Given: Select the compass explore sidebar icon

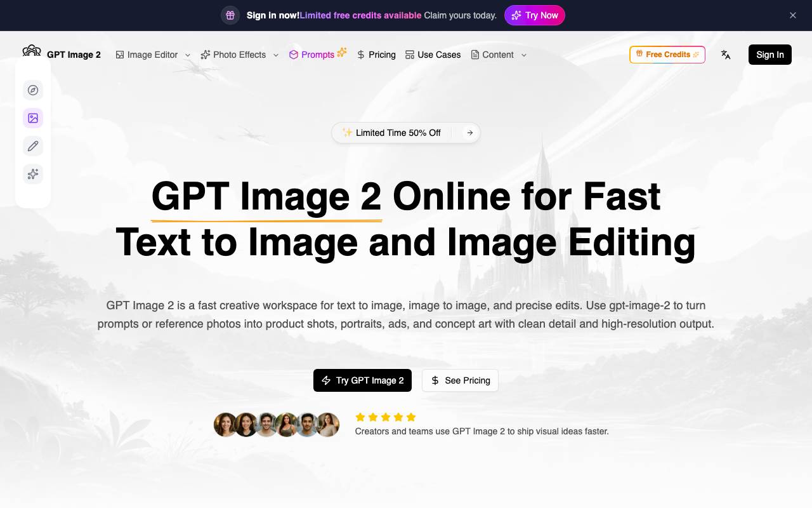Looking at the screenshot, I should point(33,90).
